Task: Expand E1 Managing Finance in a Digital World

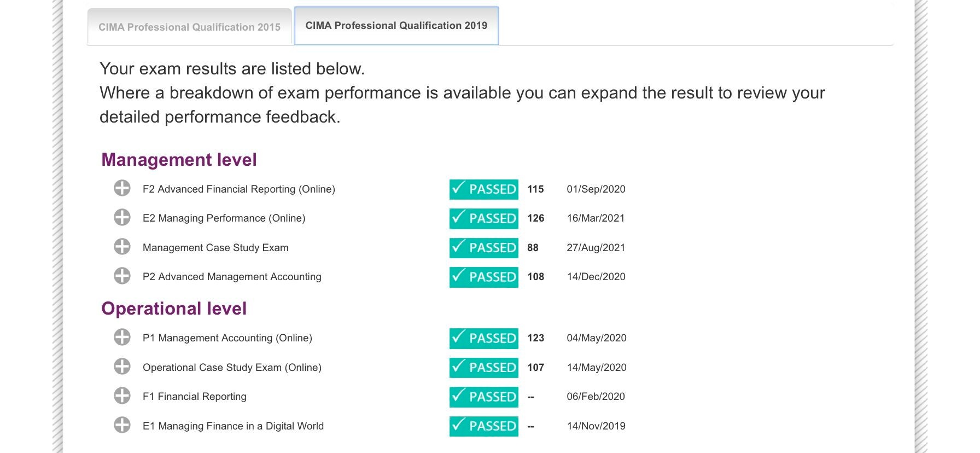Action: pos(122,426)
